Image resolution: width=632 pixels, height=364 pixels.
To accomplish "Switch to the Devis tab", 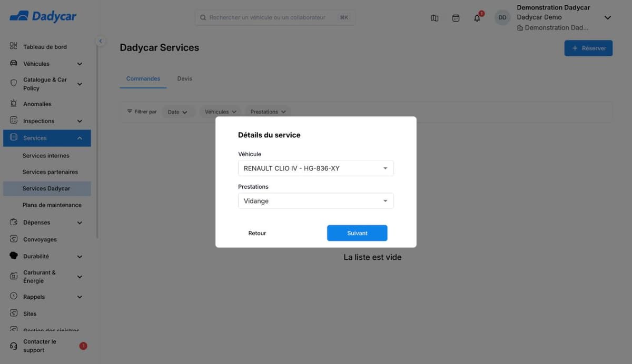I will 184,78.
